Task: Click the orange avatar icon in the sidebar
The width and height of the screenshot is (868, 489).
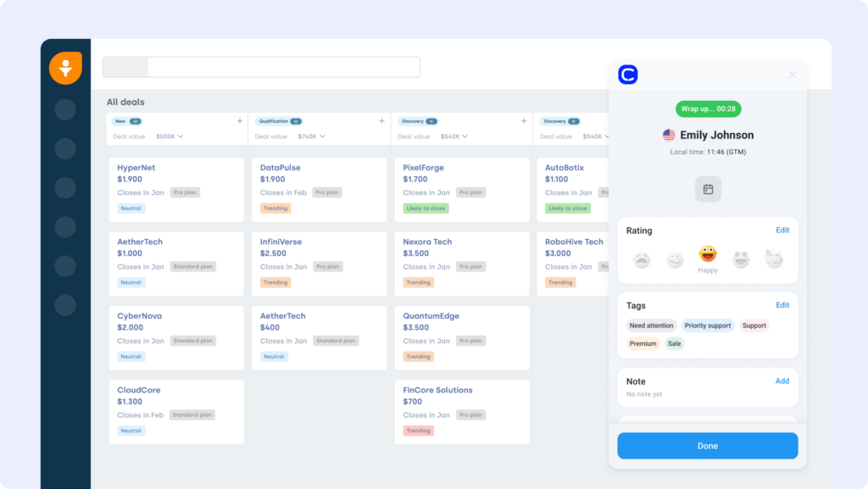Action: 65,68
